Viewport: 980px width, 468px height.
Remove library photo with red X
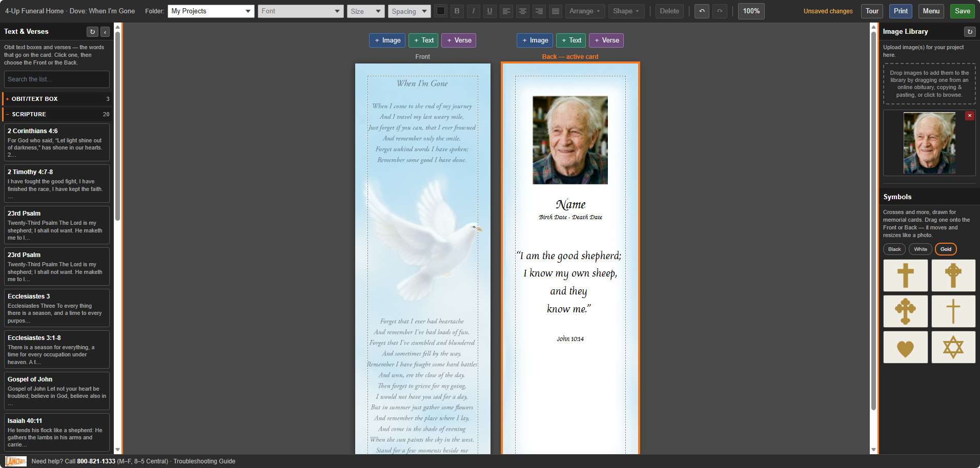[x=970, y=116]
